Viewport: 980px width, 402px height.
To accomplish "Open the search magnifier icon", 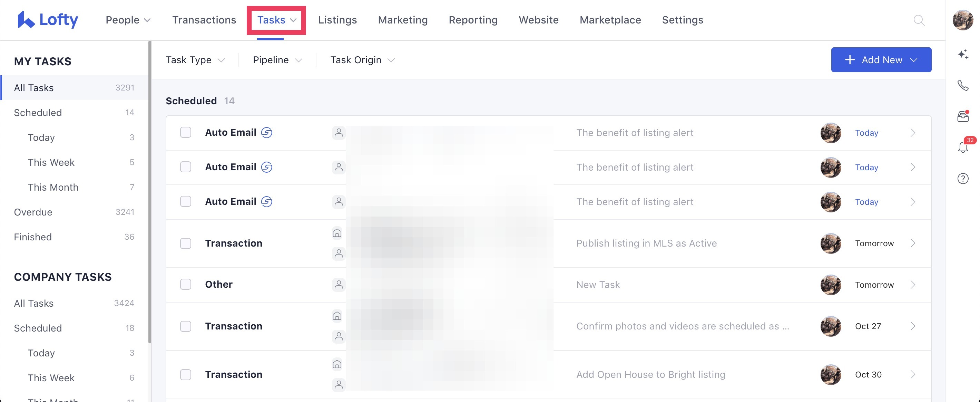I will [x=919, y=20].
